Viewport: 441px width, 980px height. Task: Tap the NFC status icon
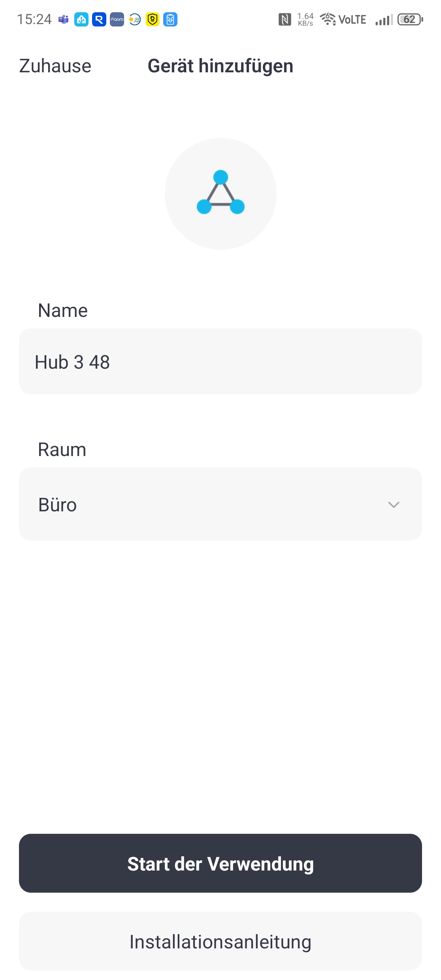tap(285, 19)
